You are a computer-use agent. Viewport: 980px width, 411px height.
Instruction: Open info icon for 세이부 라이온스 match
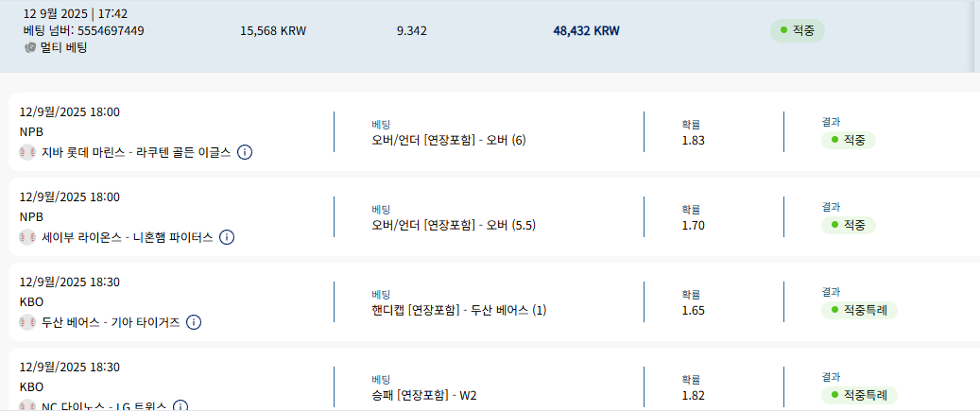click(227, 237)
